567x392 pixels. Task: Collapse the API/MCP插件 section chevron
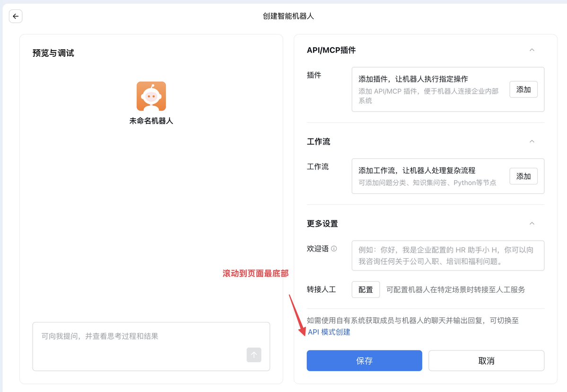coord(532,50)
